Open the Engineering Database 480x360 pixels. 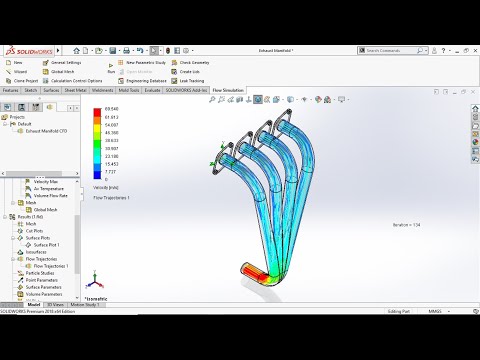(142, 81)
